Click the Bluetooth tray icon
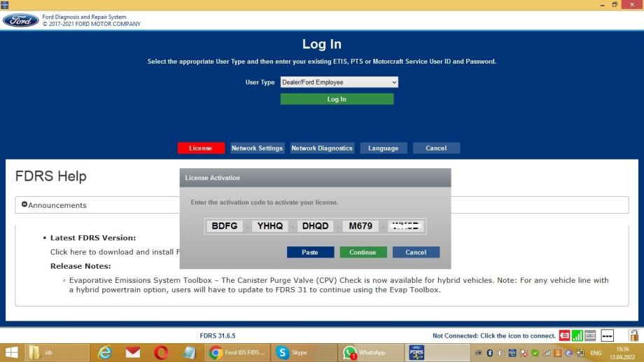 point(489,353)
